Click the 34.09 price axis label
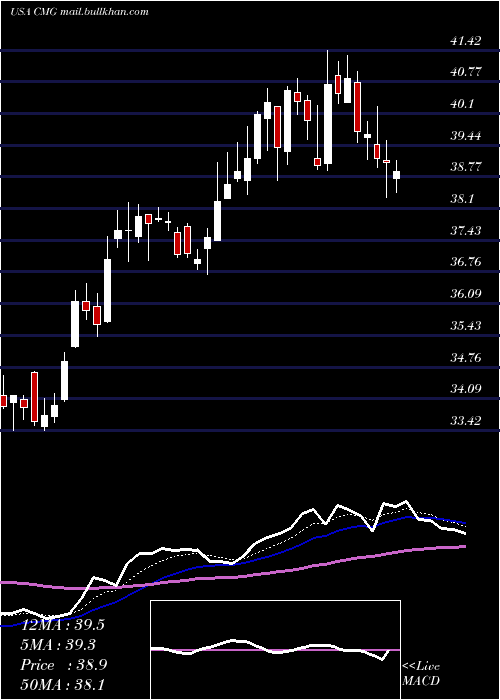This screenshot has width=500, height=700. point(466,389)
